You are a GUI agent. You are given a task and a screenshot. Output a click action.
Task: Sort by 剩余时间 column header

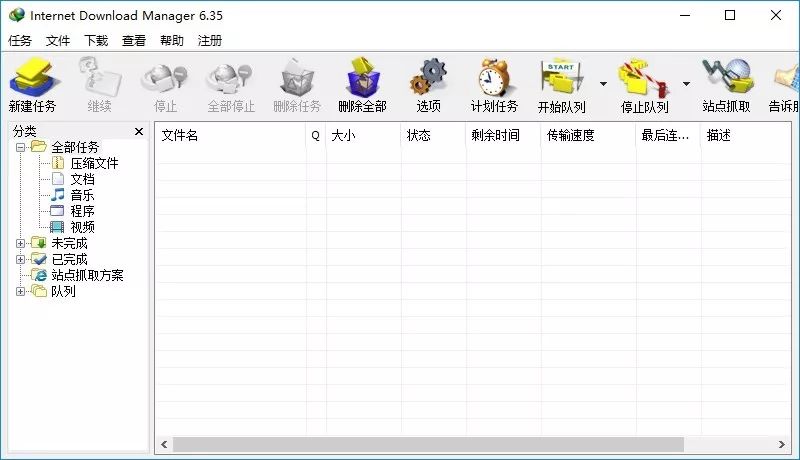pyautogui.click(x=503, y=135)
